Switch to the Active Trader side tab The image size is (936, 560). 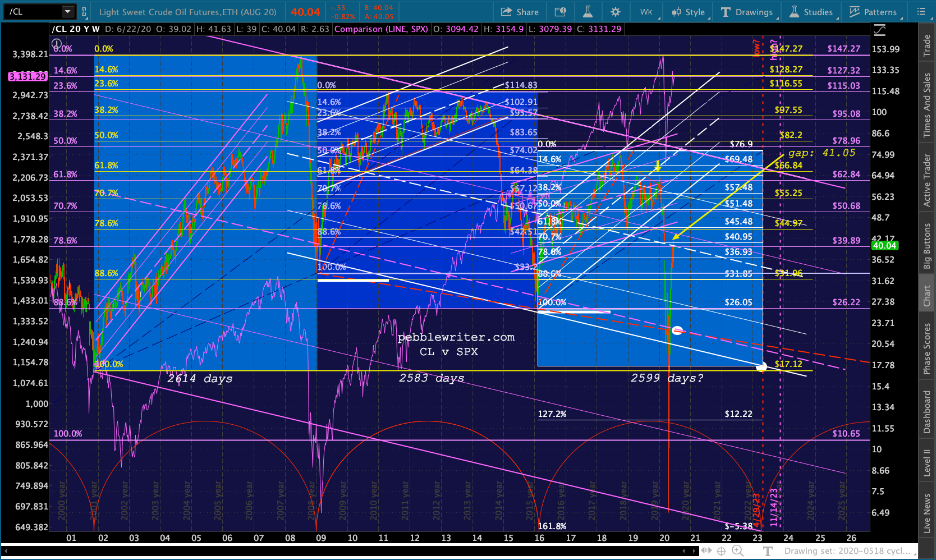[927, 180]
